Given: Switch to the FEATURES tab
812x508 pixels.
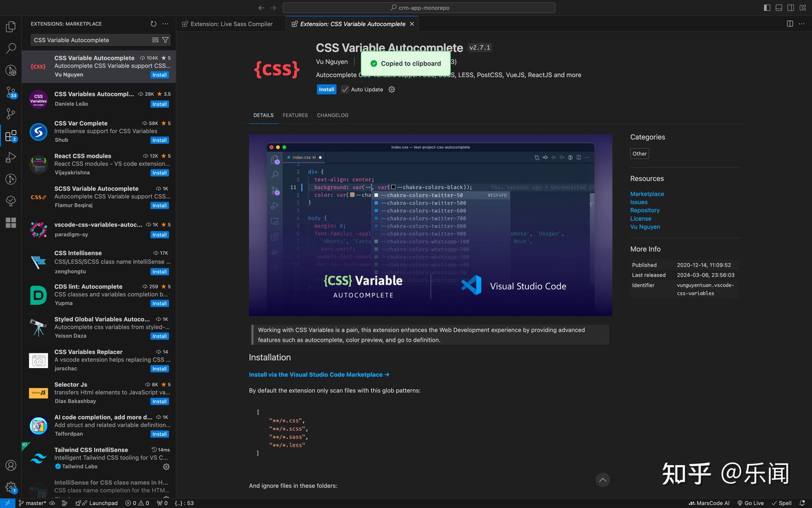Looking at the screenshot, I should click(295, 115).
